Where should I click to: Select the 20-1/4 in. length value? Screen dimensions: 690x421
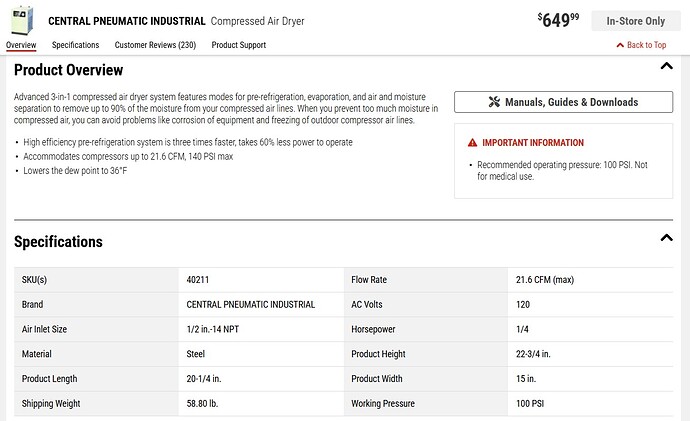click(204, 379)
